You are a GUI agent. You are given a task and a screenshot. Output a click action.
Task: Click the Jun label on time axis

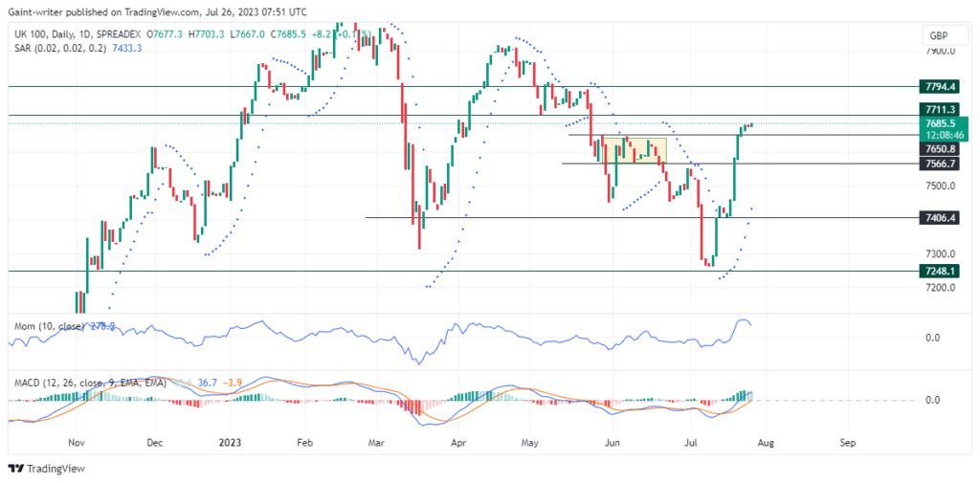612,442
